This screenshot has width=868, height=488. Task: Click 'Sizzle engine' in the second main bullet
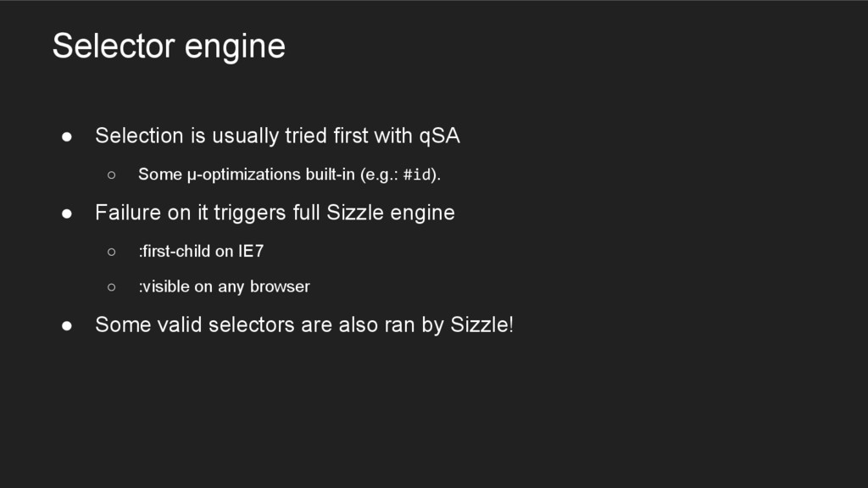(390, 213)
